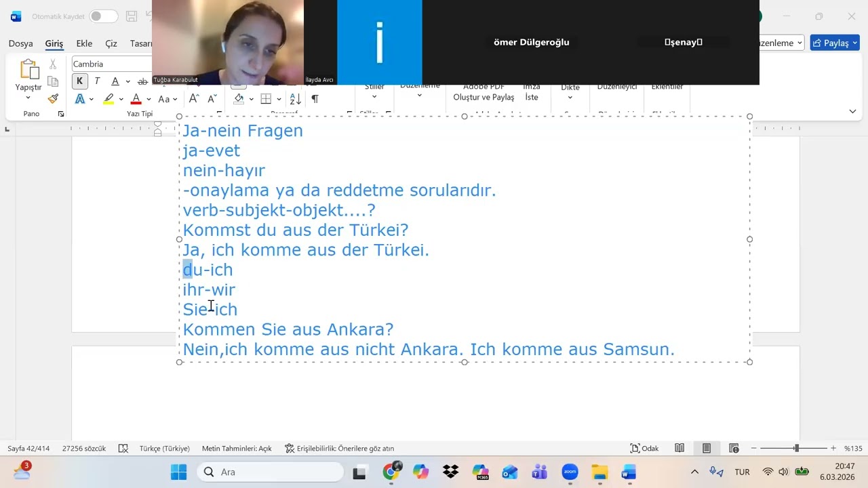Viewport: 868px width, 488px height.
Task: Increase font size with larger A icon
Action: tap(194, 99)
